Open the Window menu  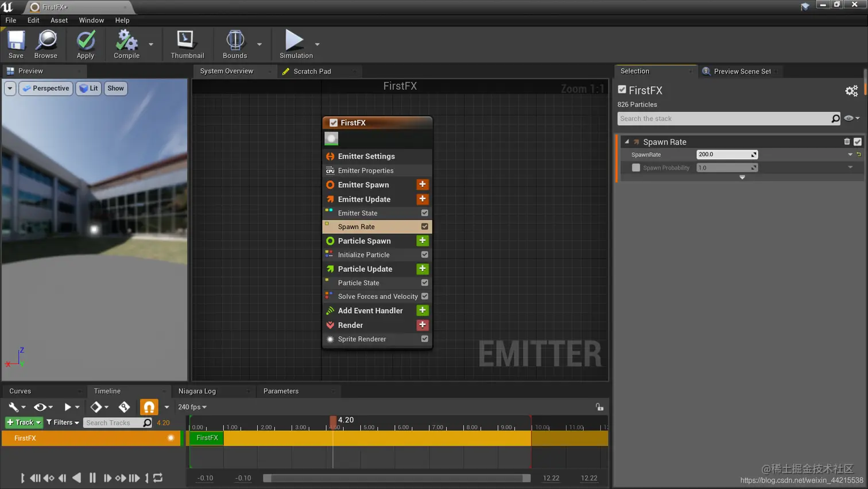point(91,20)
